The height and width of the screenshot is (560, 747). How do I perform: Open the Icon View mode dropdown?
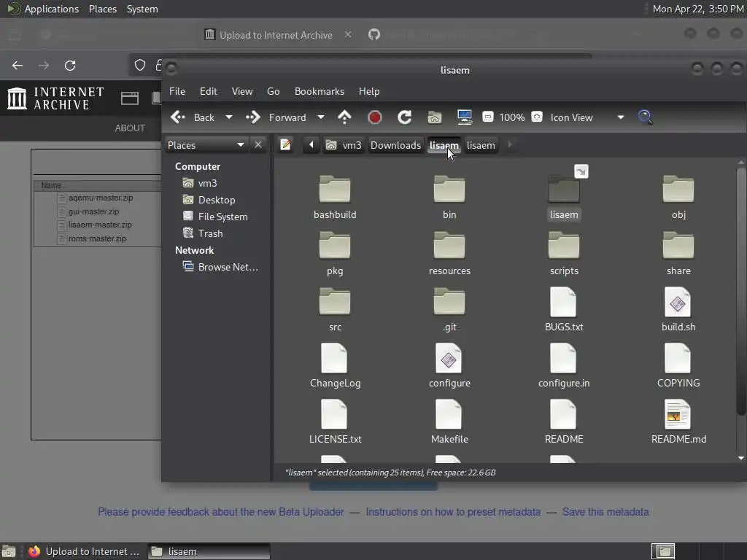coord(587,117)
